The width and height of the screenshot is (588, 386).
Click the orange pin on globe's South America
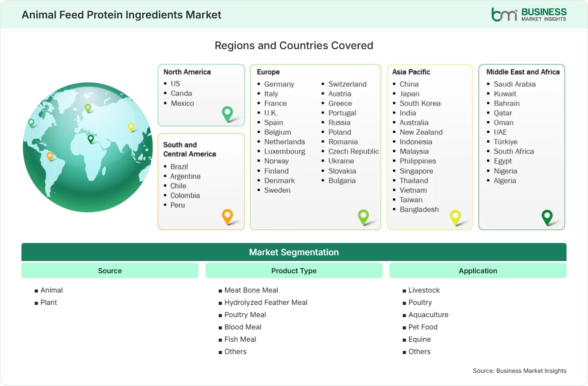[x=50, y=156]
